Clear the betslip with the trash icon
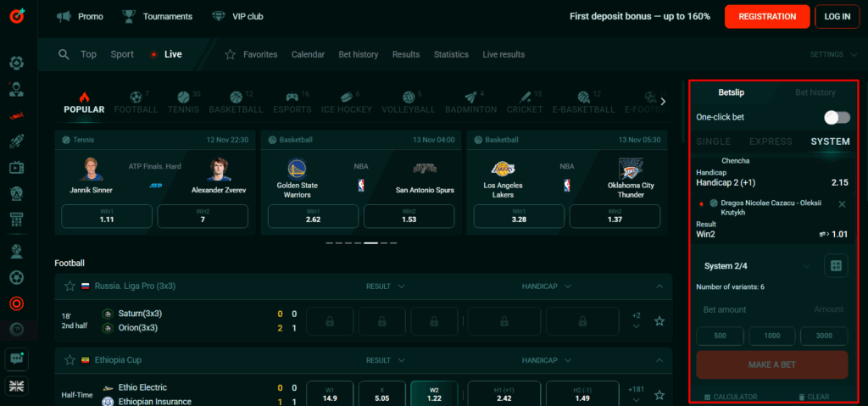Viewport: 868px width, 406px height. click(814, 397)
